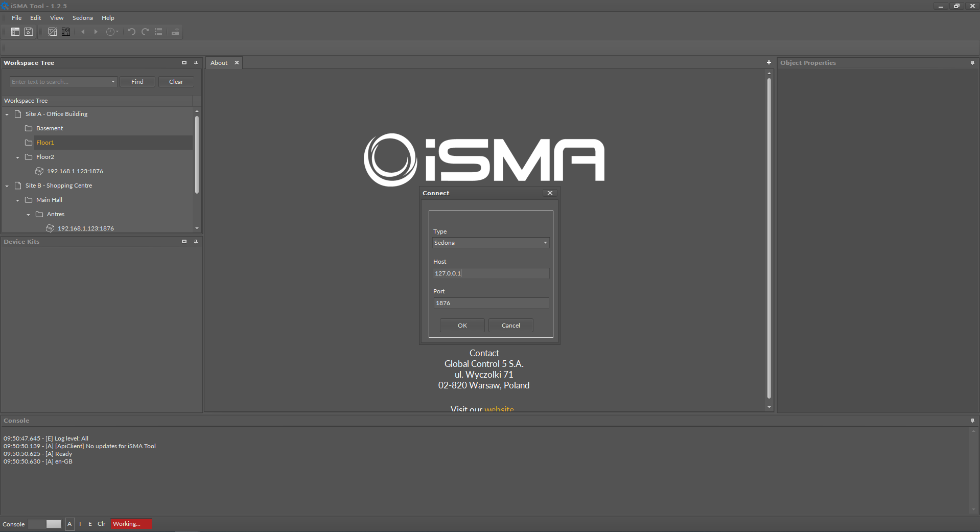Click the floppy disk save icon
980x532 pixels.
click(x=29, y=32)
